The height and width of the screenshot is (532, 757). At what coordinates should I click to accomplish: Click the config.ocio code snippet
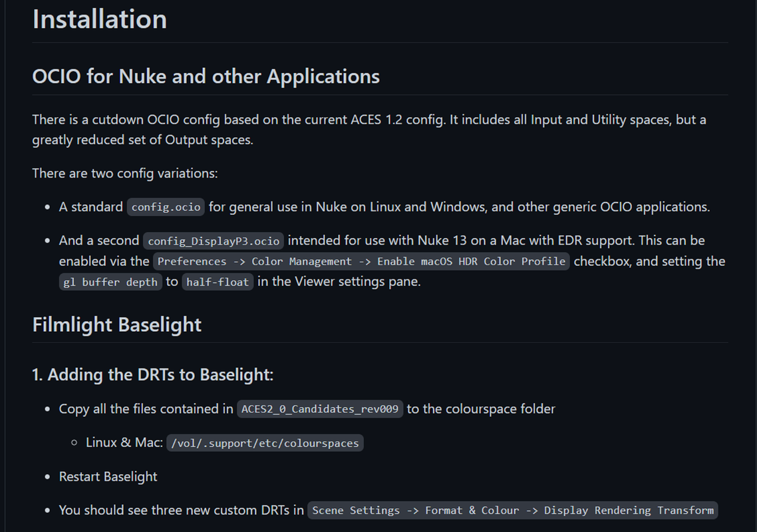pos(166,207)
